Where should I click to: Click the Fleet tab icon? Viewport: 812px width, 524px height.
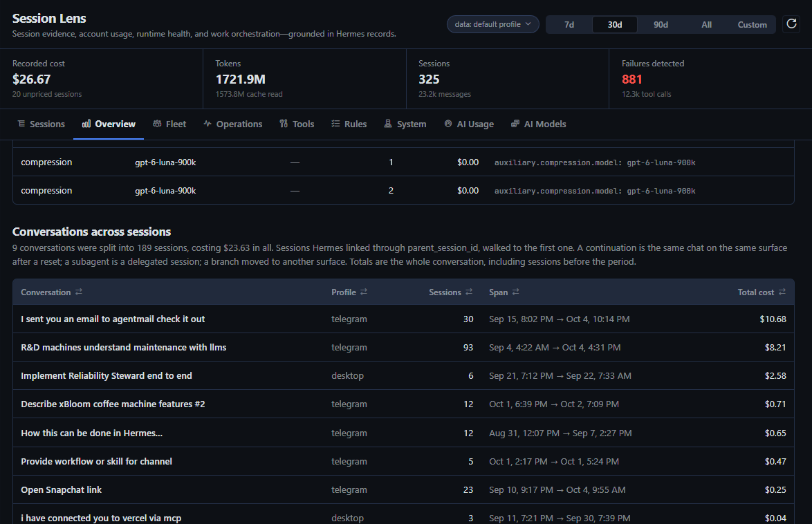click(157, 124)
